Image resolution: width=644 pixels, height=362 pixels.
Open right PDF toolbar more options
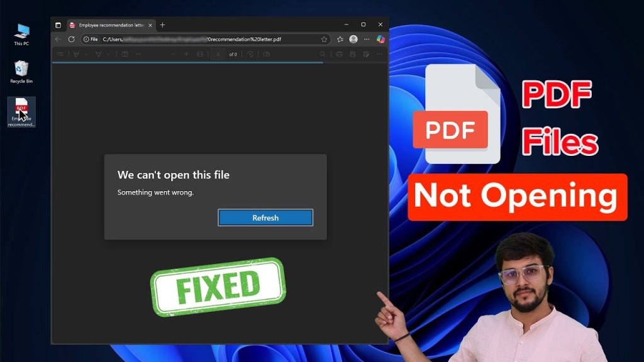click(x=379, y=54)
